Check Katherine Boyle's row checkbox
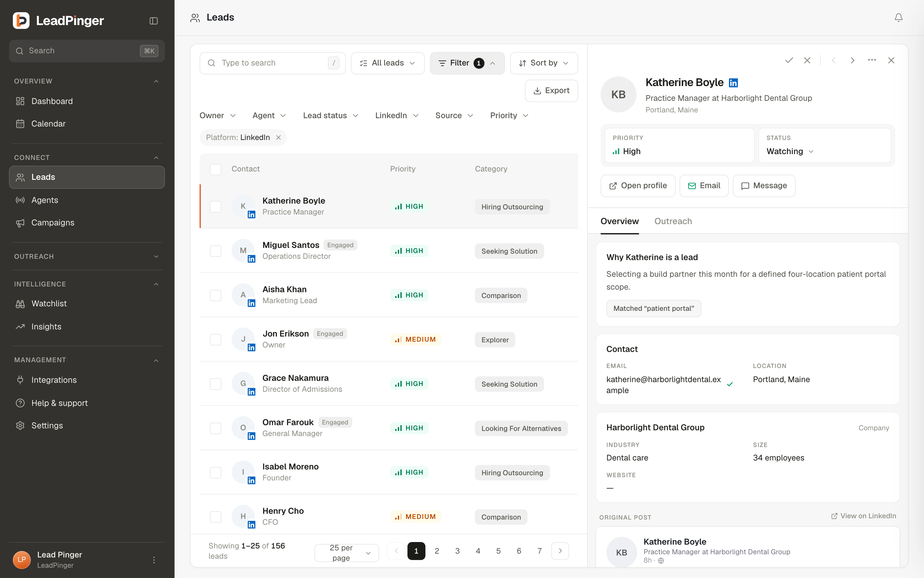 pyautogui.click(x=216, y=207)
